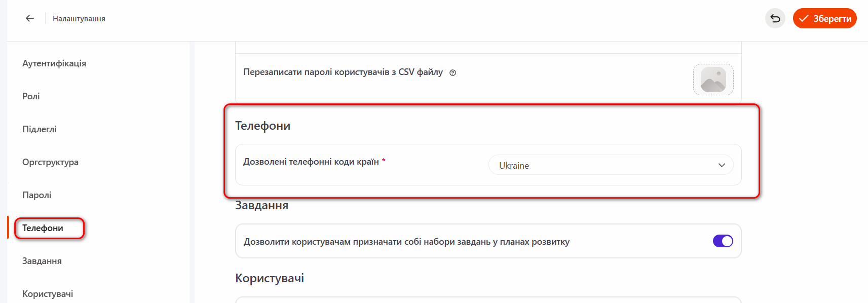The image size is (868, 303).
Task: Click the checkmark icon in Зберегти
Action: 803,18
